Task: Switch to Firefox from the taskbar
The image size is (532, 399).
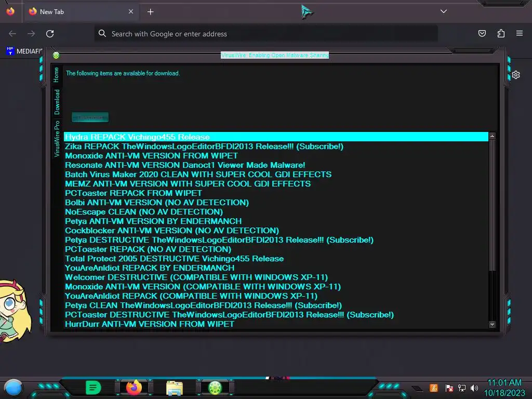Action: (134, 388)
